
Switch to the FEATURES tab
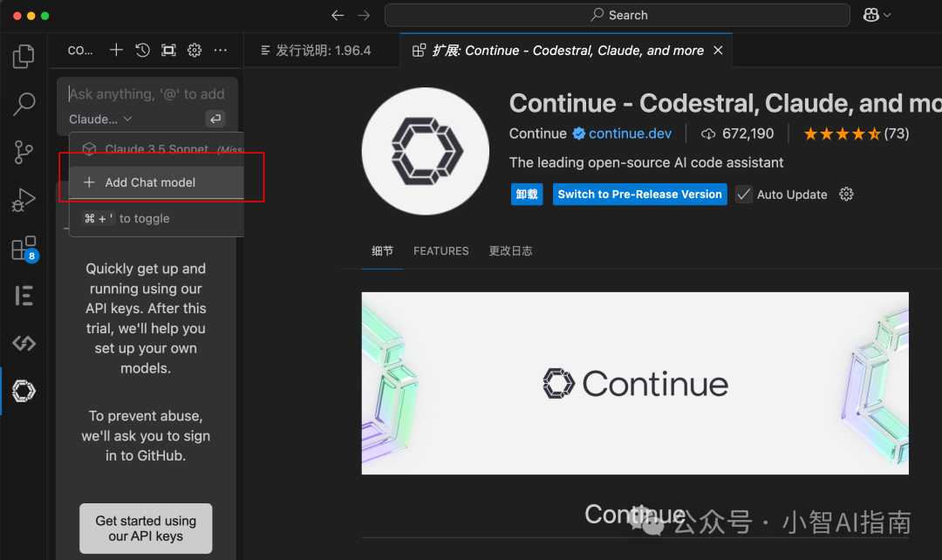coord(440,251)
